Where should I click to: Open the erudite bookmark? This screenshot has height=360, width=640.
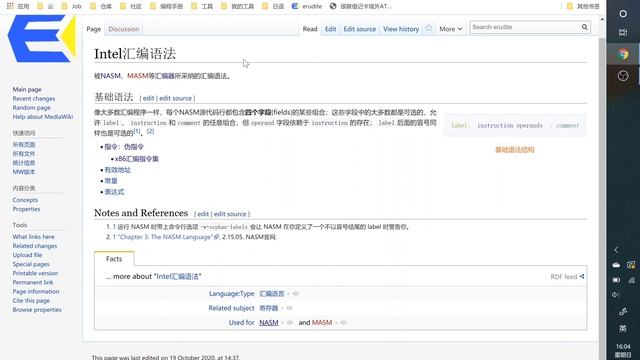tap(307, 6)
